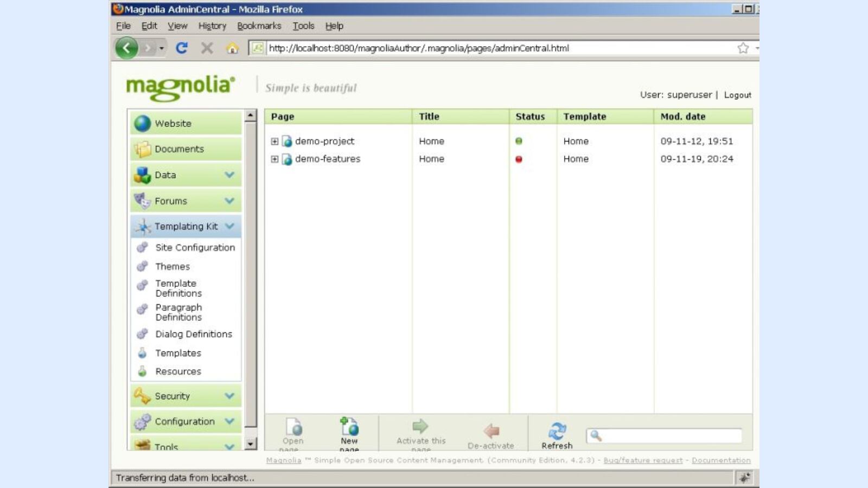The image size is (868, 488).
Task: Click the Forums masks icon in the sidebar
Action: click(143, 201)
